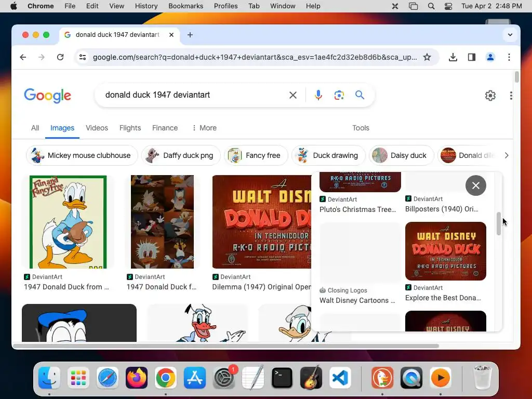The image size is (532, 399).
Task: Open Chrome side panel icon
Action: click(472, 57)
